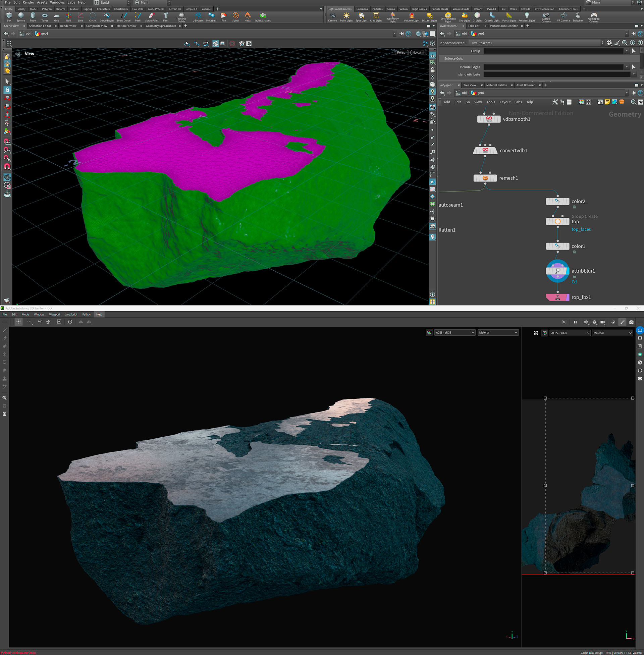Open the Persp viewport dropdown
Image resolution: width=644 pixels, height=655 pixels.
pyautogui.click(x=401, y=52)
